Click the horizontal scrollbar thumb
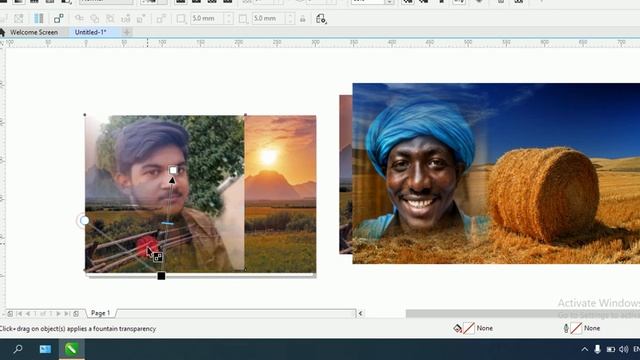The width and height of the screenshot is (640, 360). tap(522, 313)
